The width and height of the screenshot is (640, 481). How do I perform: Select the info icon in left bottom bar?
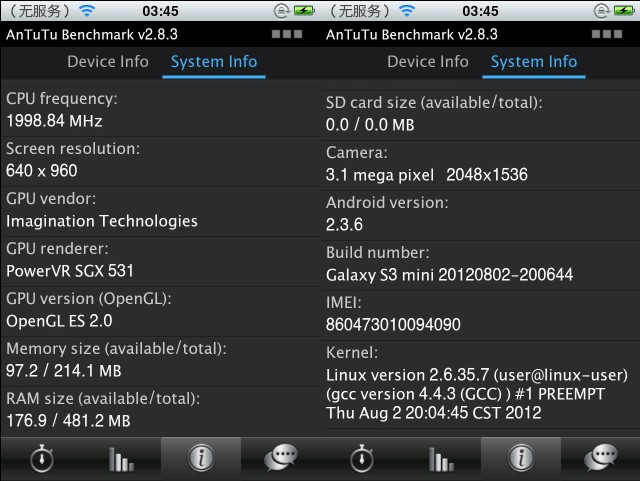pos(201,459)
